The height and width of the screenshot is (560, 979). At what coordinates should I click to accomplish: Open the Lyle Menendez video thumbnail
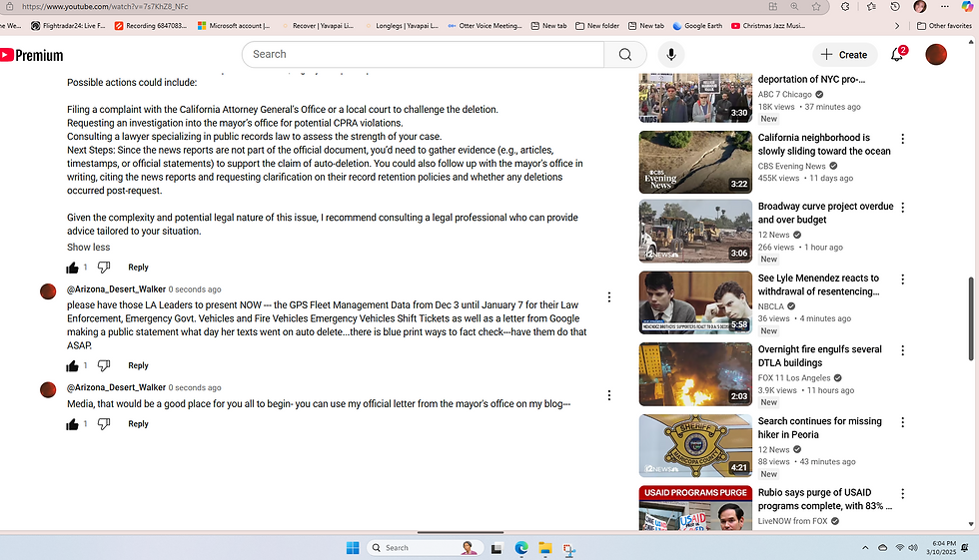coord(695,302)
